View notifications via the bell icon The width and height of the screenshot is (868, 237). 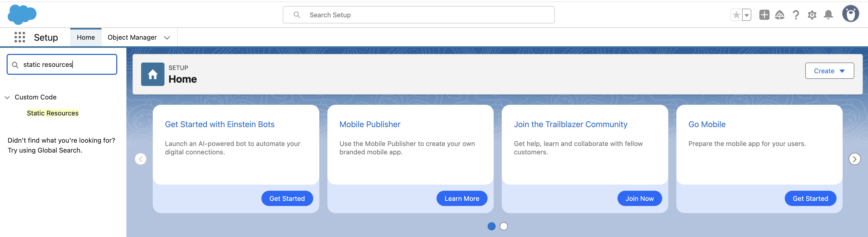tap(829, 15)
